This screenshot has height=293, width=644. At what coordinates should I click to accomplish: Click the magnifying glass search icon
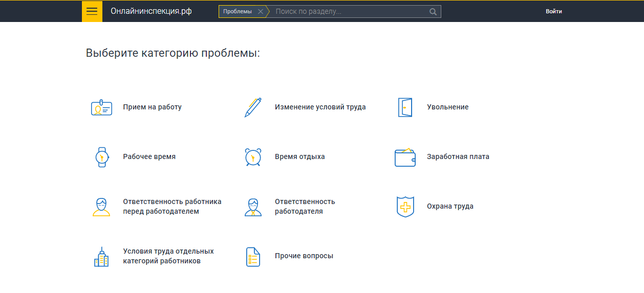(x=433, y=12)
